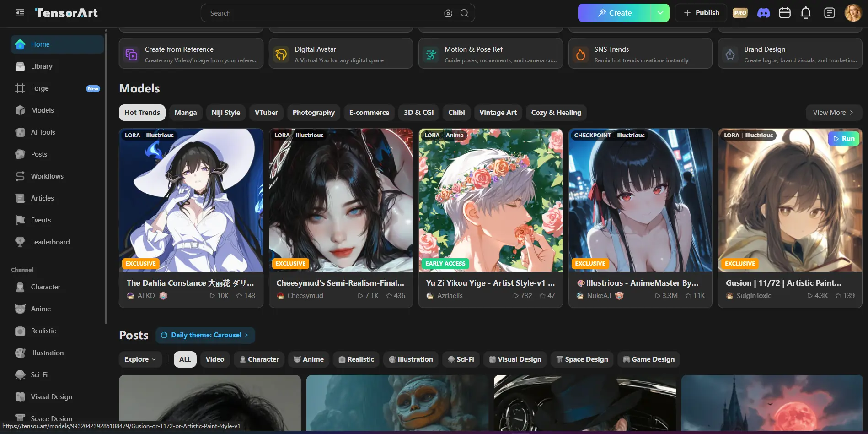Open Models in the sidebar
Image resolution: width=868 pixels, height=434 pixels.
[x=57, y=110]
